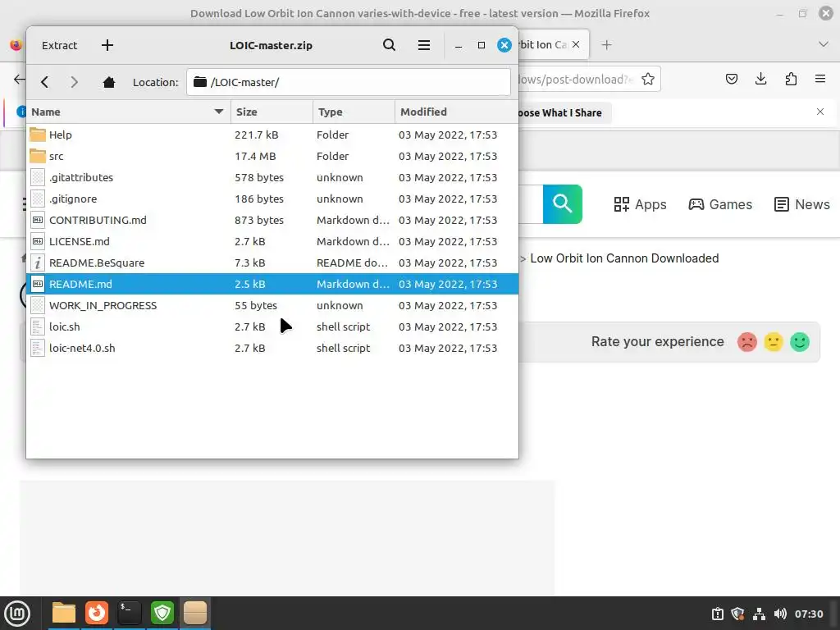Open Terminal from the taskbar
Image resolution: width=840 pixels, height=630 pixels.
[x=130, y=614]
